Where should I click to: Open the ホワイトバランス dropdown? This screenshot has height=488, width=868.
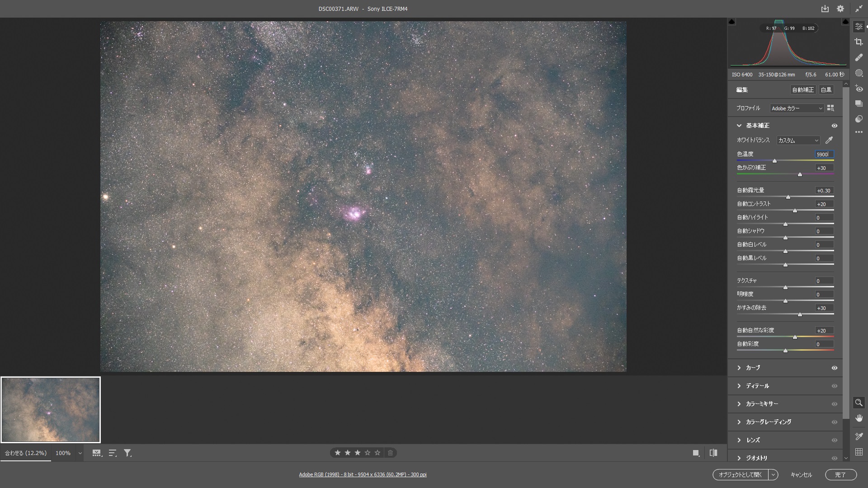(798, 141)
